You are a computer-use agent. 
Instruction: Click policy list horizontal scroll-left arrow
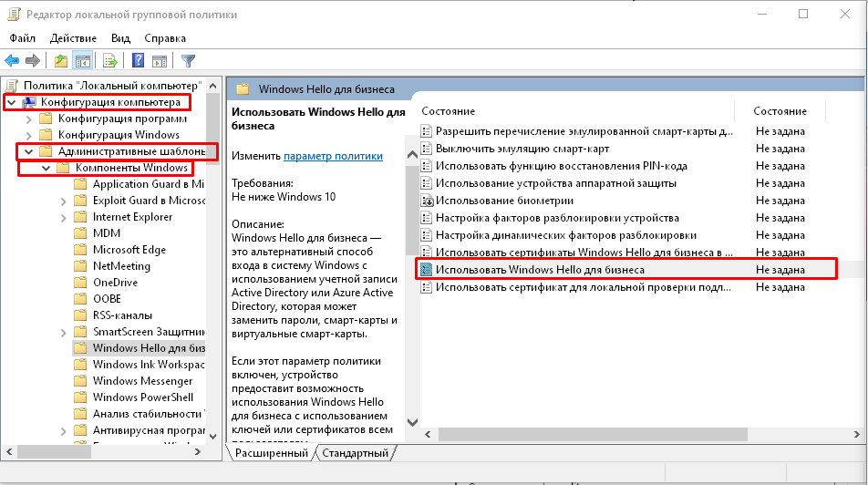(x=428, y=435)
